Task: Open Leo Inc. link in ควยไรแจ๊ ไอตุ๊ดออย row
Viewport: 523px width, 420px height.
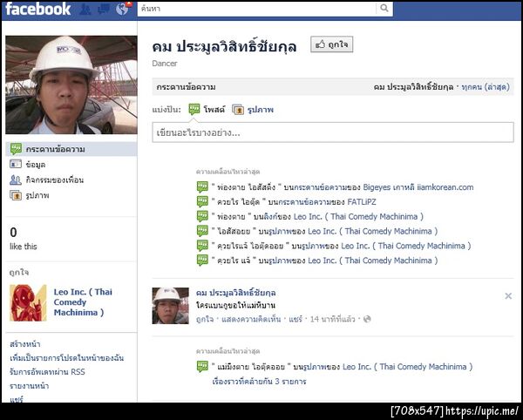Action: pyautogui.click(x=406, y=246)
